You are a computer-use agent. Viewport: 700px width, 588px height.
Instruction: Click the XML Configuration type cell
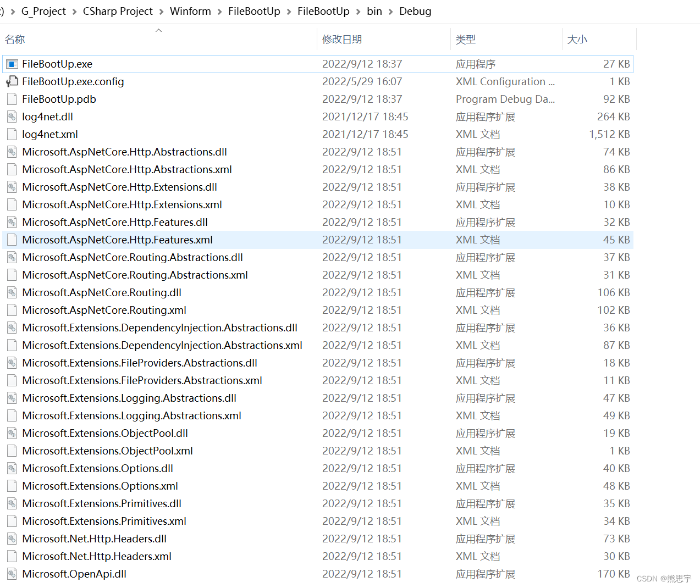(x=505, y=82)
